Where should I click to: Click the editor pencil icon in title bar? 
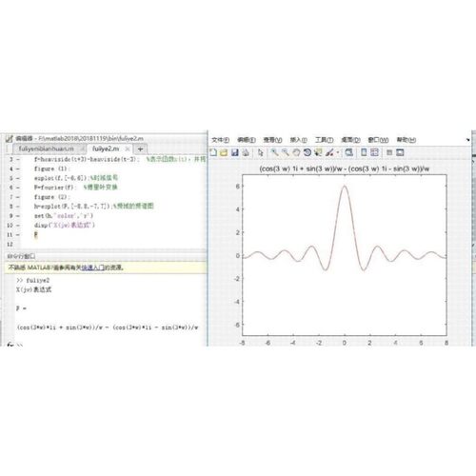(9, 139)
